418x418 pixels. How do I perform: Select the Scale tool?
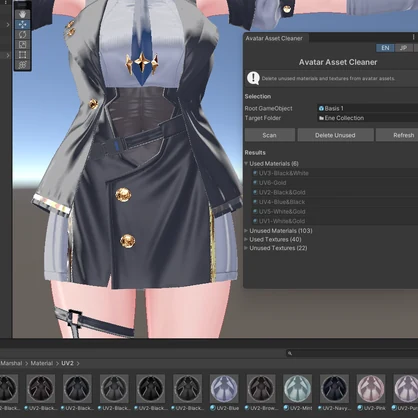click(x=22, y=45)
